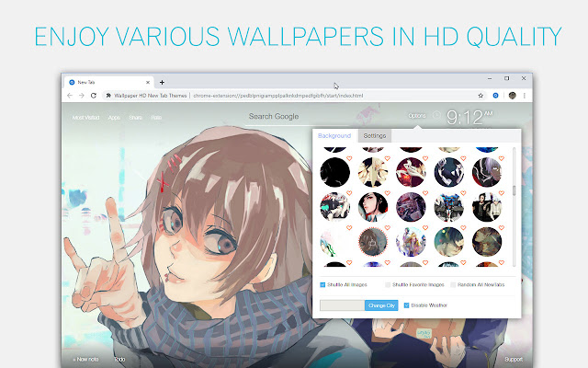This screenshot has height=368, width=588.
Task: Click the Rate link
Action: (x=156, y=117)
